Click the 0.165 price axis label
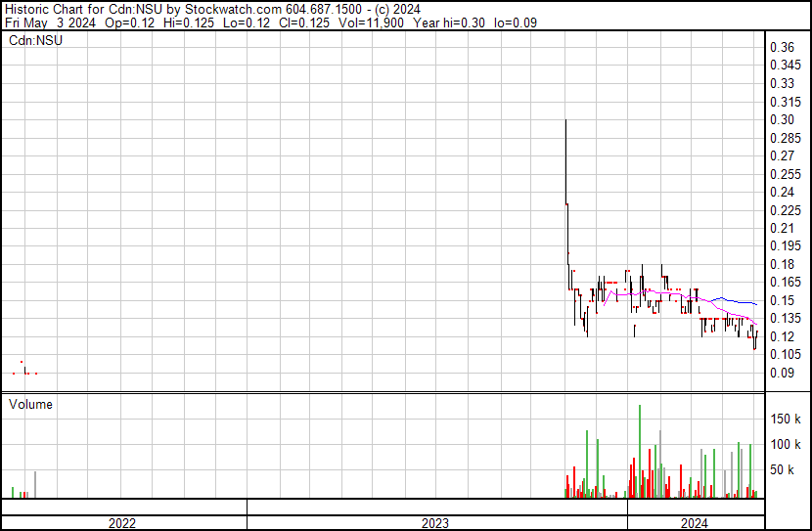 [786, 282]
